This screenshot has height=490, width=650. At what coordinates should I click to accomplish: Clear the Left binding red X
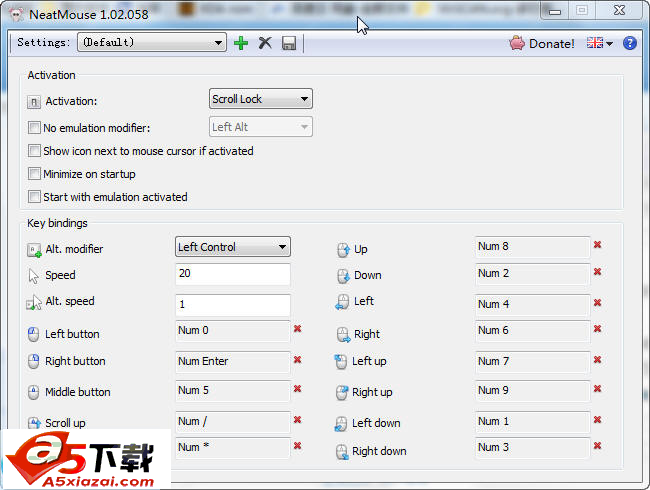pyautogui.click(x=597, y=303)
